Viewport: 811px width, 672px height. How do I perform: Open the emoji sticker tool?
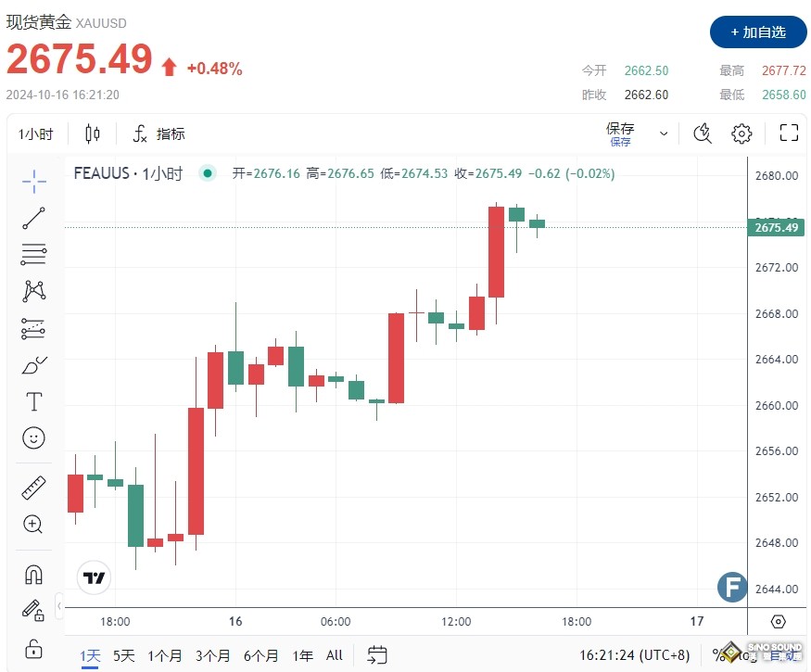(33, 437)
